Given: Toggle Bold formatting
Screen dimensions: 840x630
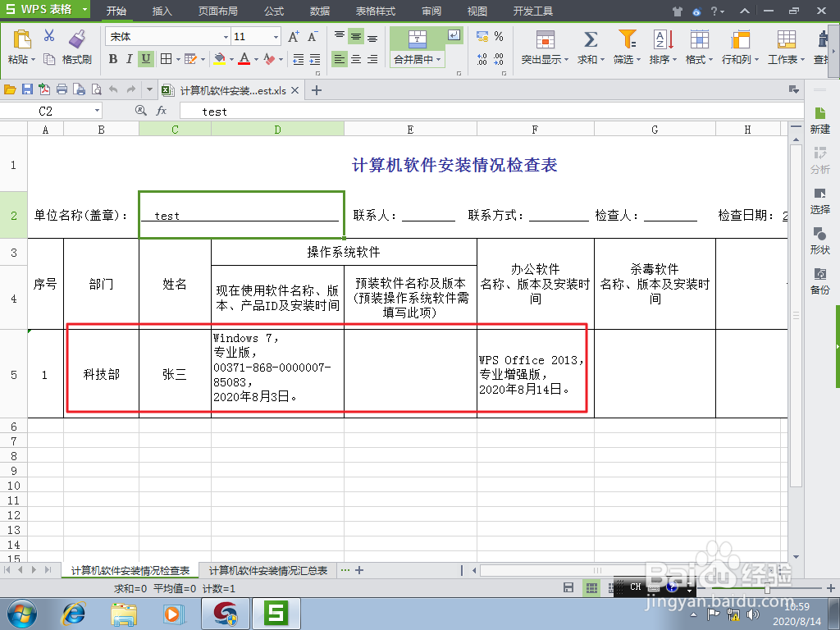Looking at the screenshot, I should pos(113,59).
